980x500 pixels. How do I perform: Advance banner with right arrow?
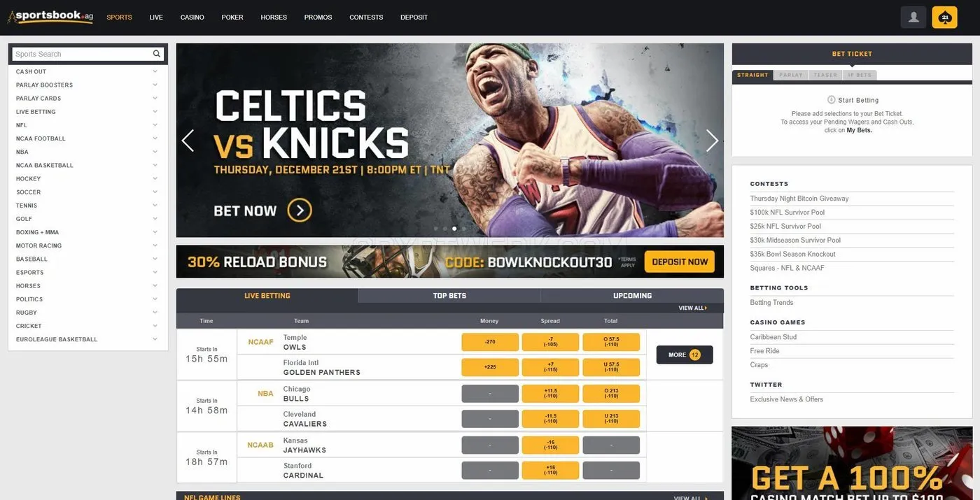pos(712,141)
